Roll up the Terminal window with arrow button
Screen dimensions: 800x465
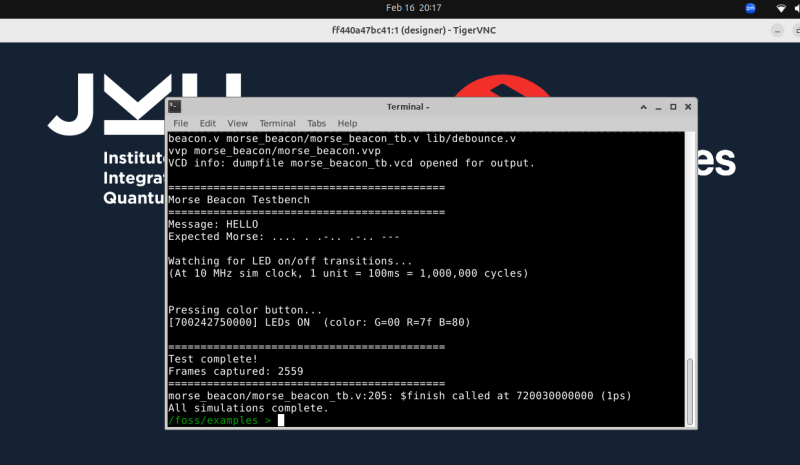645,106
